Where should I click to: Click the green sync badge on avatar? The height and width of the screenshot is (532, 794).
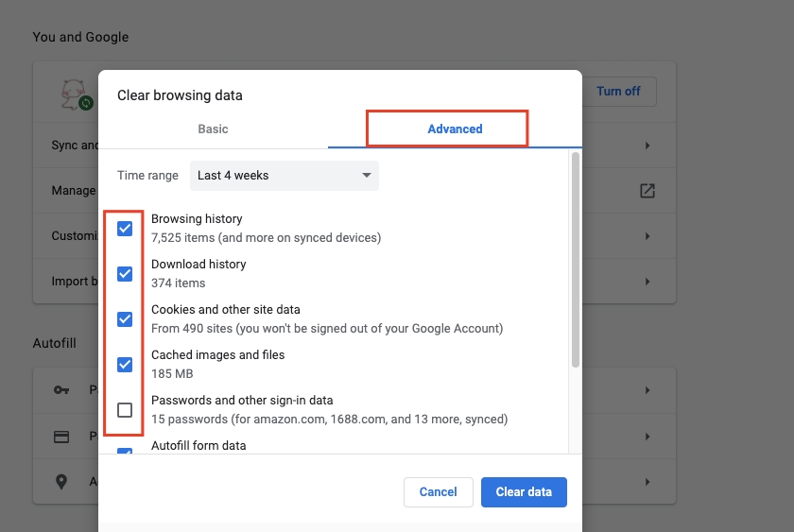[86, 103]
